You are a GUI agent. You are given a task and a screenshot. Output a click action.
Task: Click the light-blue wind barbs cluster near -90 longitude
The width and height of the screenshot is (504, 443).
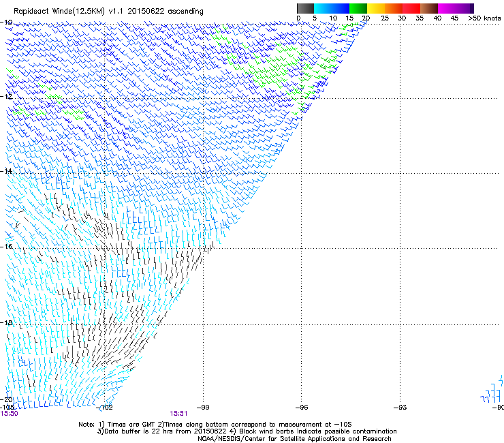pos(492,389)
